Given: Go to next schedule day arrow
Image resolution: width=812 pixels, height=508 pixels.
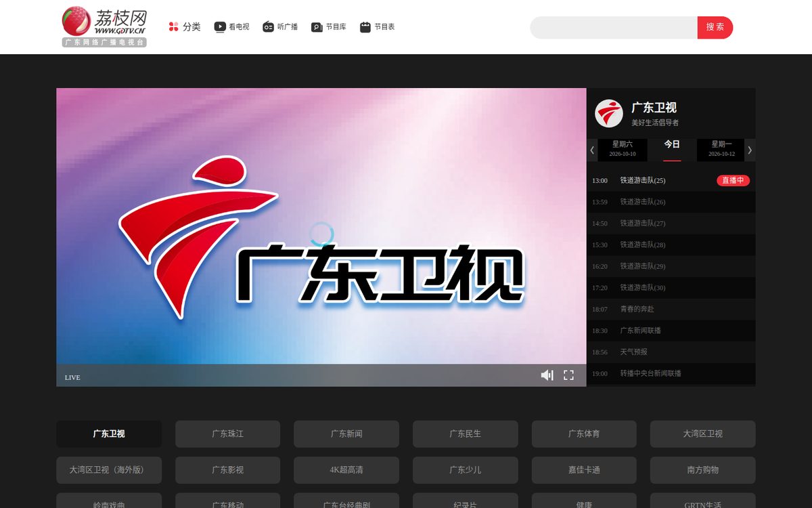Looking at the screenshot, I should [750, 150].
